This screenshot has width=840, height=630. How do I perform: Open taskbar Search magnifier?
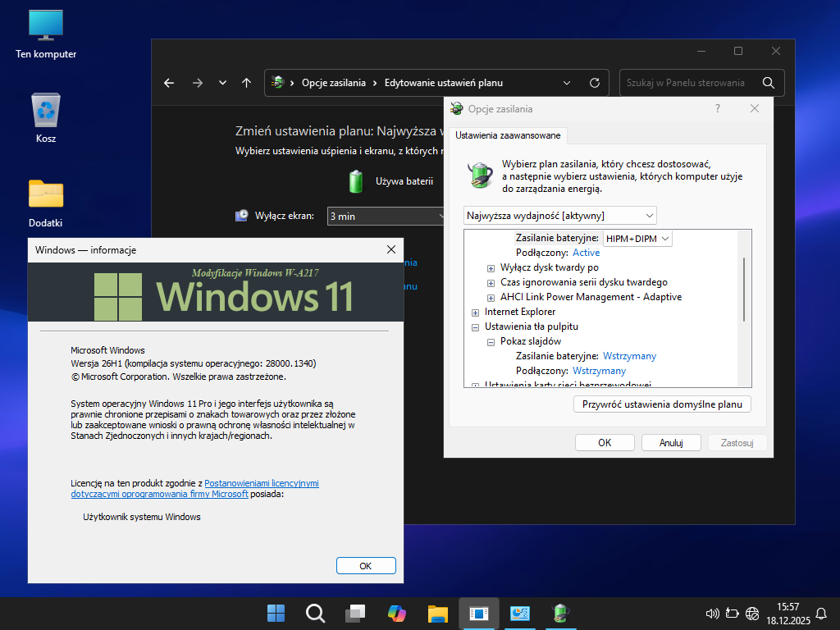315,613
